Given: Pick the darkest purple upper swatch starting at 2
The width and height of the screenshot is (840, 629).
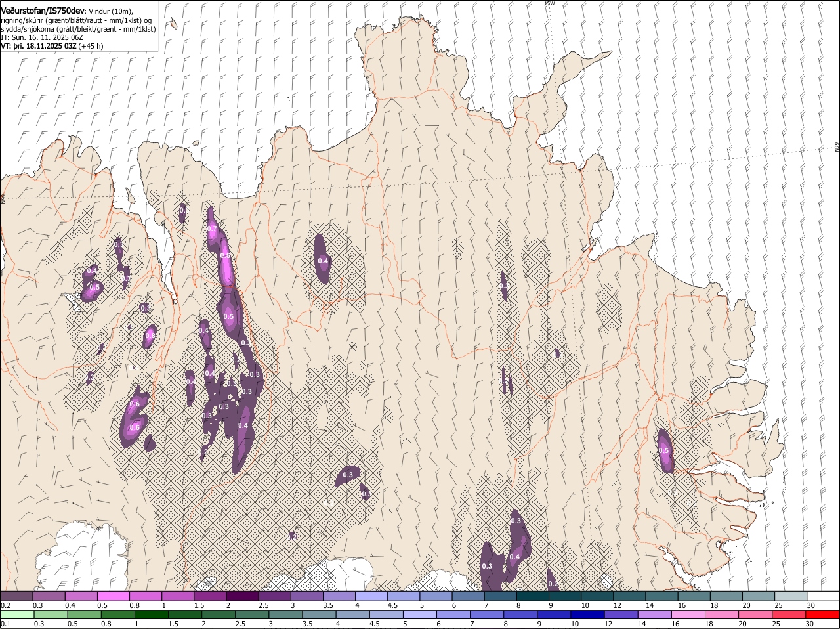Looking at the screenshot, I should coord(242,596).
